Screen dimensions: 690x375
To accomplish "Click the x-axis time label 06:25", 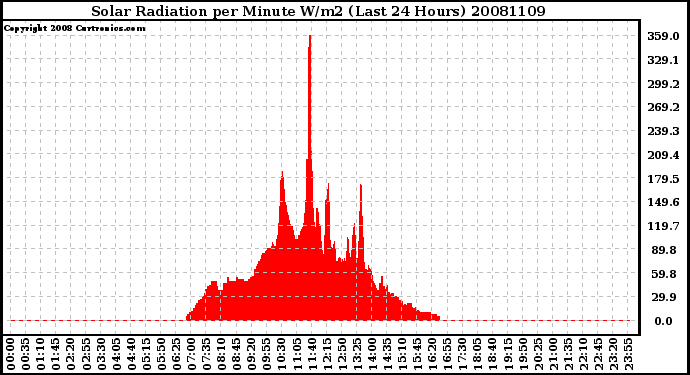I will click(176, 354).
